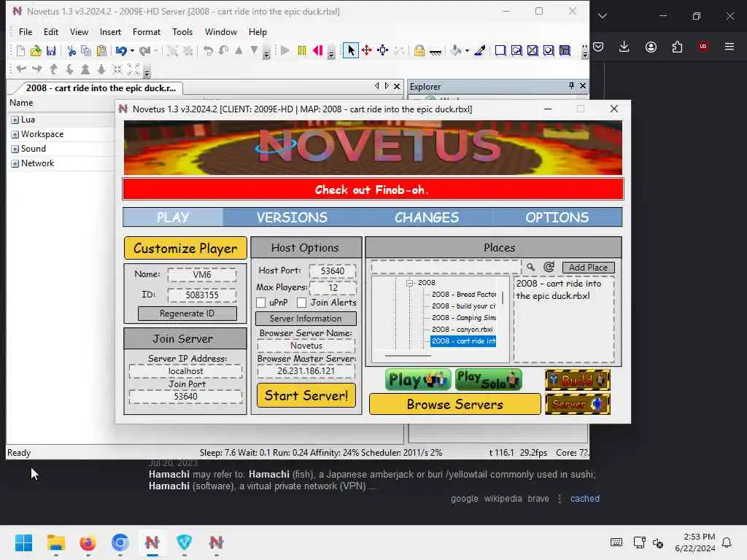
Task: Expand the Workspace tree node
Action: (x=15, y=135)
